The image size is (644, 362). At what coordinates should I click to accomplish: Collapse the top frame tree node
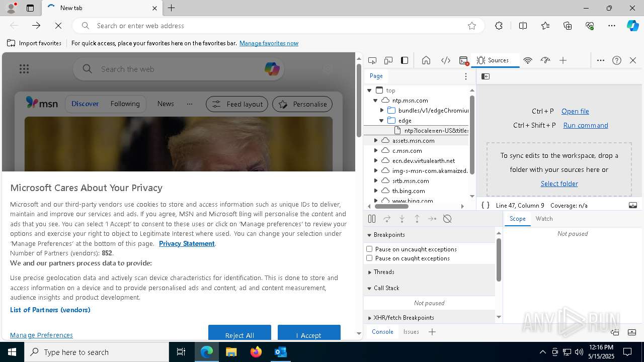coord(369,90)
